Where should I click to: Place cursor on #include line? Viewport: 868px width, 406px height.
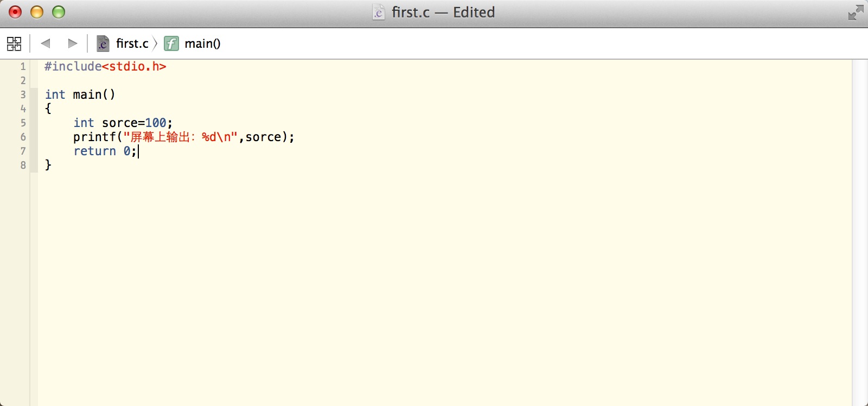click(105, 66)
